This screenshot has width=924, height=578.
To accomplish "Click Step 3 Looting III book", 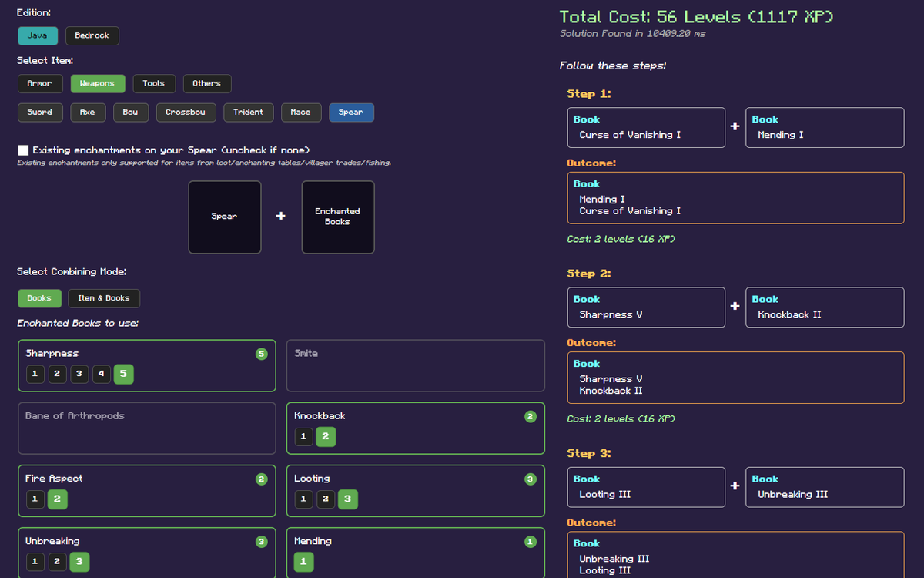I will pyautogui.click(x=646, y=487).
